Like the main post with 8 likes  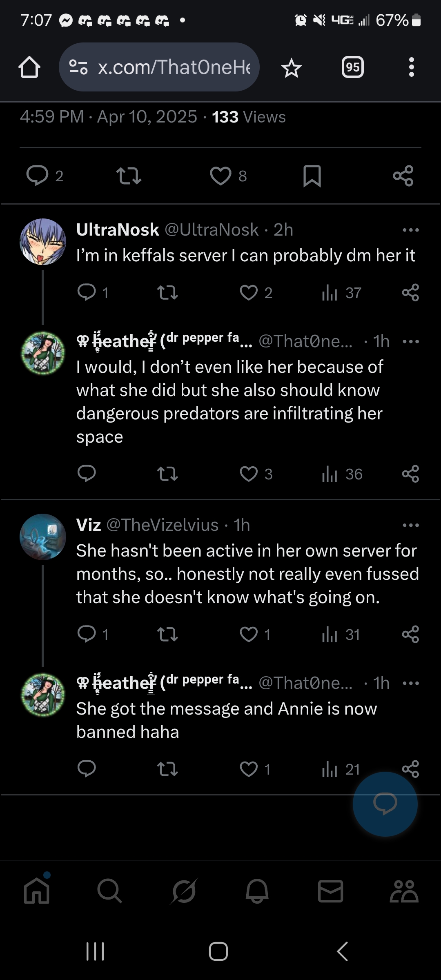(221, 176)
